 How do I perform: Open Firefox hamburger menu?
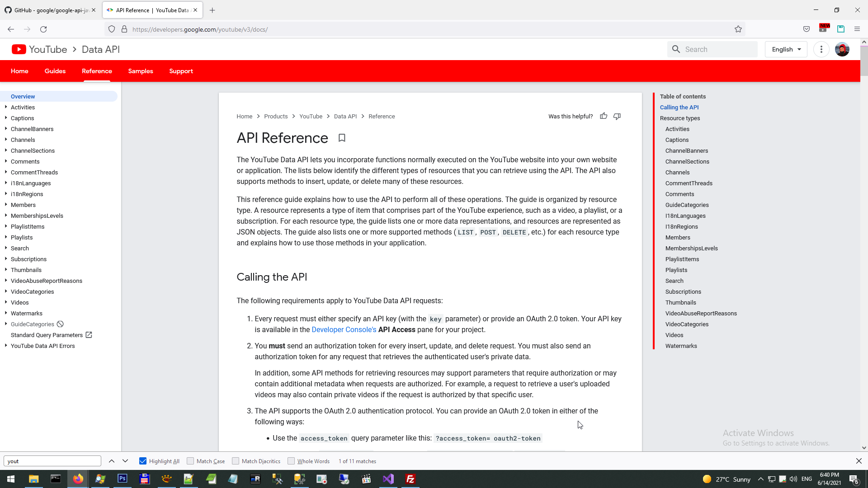click(x=857, y=29)
